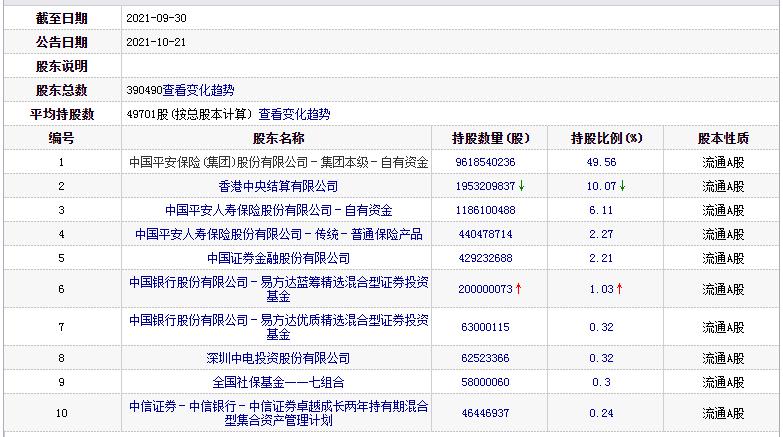Click the 股东说明 row label
Screen dimensions: 783x437
(61, 66)
